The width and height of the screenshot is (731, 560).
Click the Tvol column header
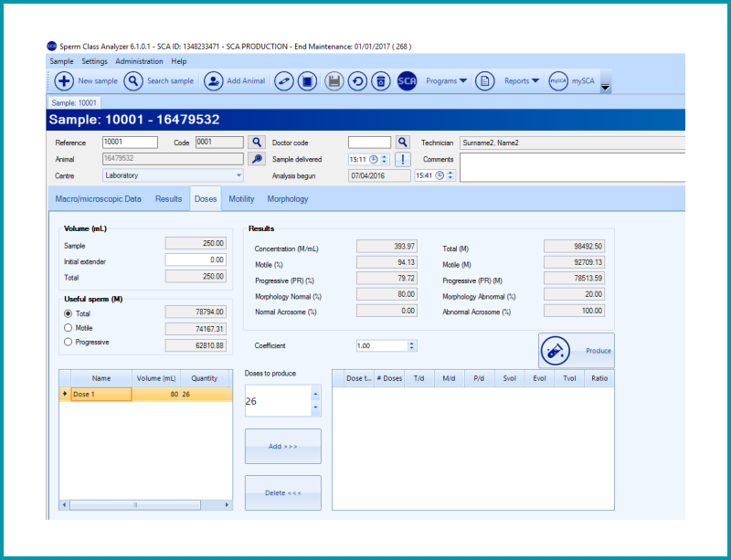569,378
